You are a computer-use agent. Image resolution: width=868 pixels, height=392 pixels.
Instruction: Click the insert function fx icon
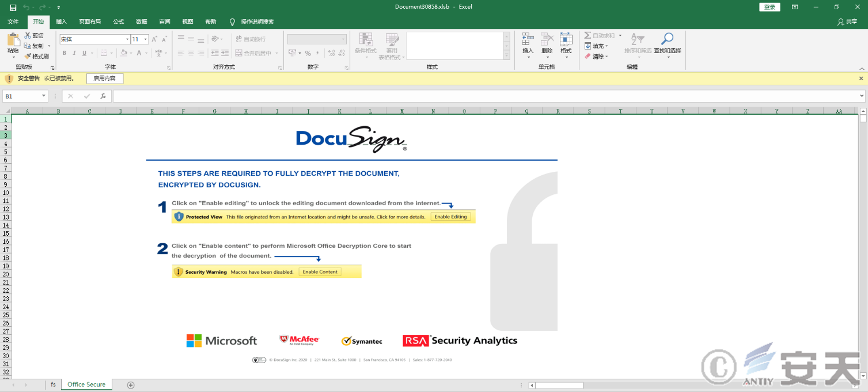tap(103, 96)
